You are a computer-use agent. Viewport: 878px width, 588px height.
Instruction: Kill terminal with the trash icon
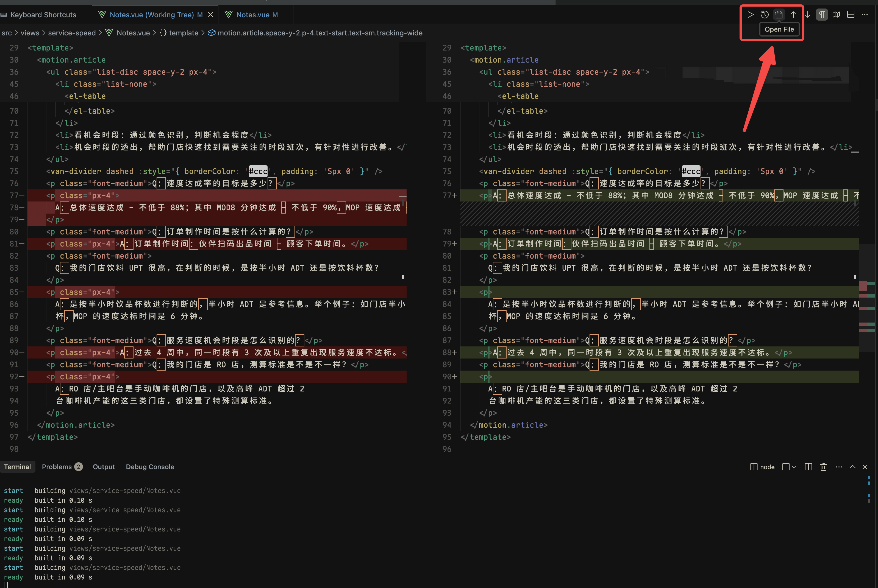click(824, 467)
